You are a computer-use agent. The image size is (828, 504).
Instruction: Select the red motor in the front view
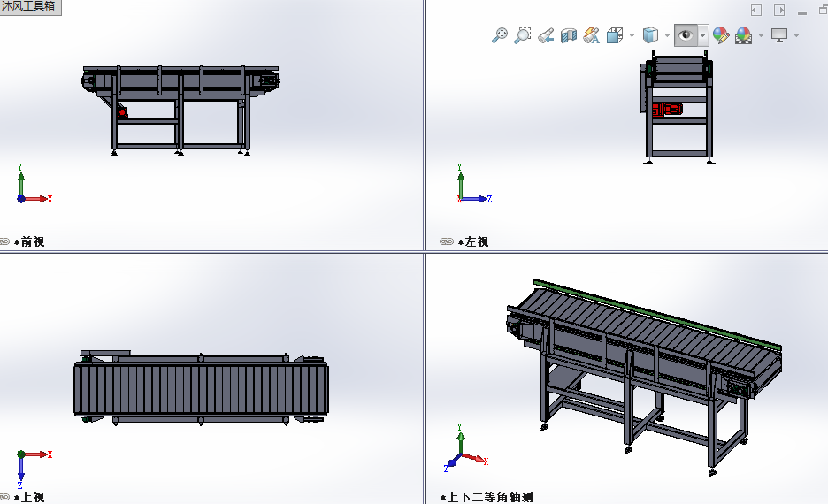pyautogui.click(x=122, y=112)
